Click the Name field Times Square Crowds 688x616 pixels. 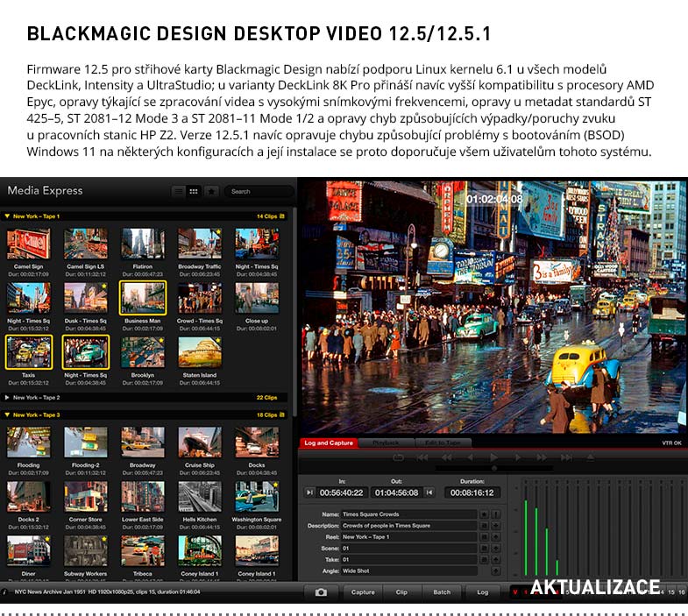point(409,514)
